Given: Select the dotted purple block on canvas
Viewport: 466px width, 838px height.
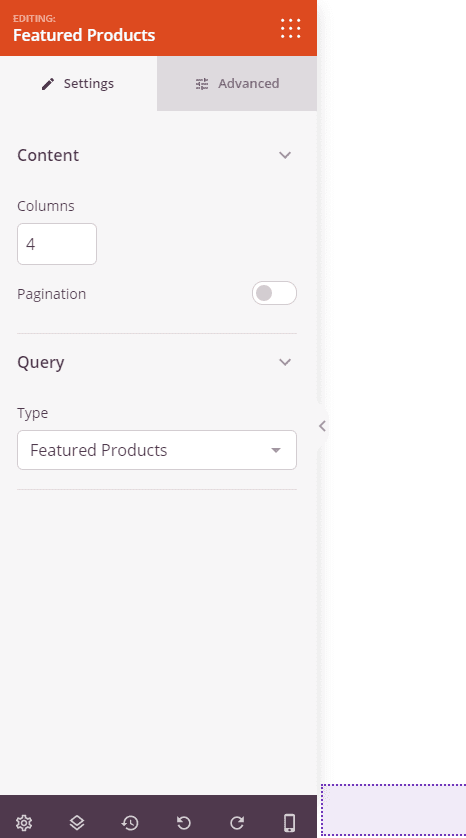Looking at the screenshot, I should (394, 810).
